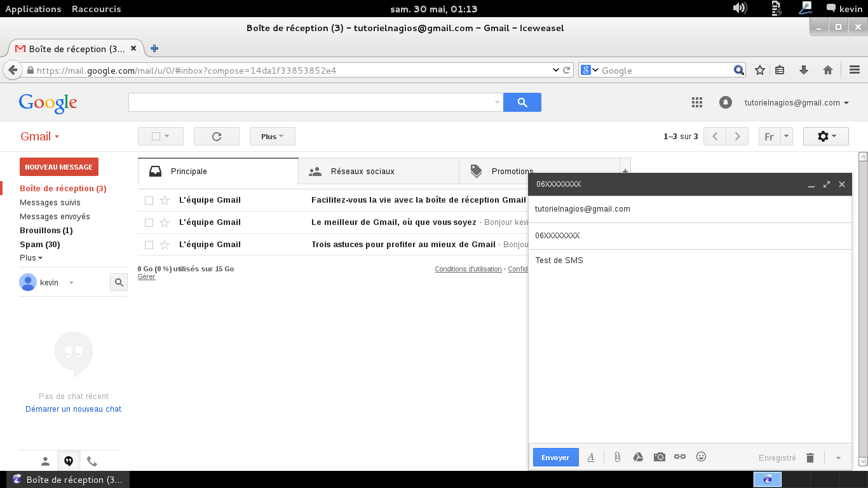Discard the draft with the trash icon
Viewport: 868px width, 488px height.
click(x=810, y=457)
